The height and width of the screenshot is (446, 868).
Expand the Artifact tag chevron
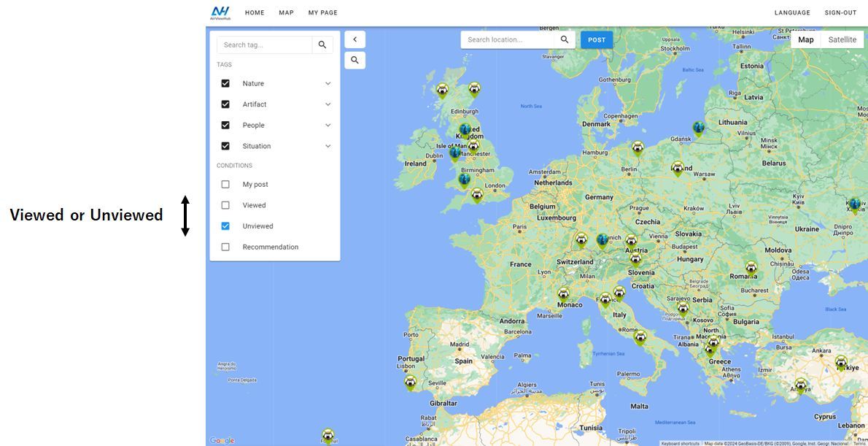328,104
